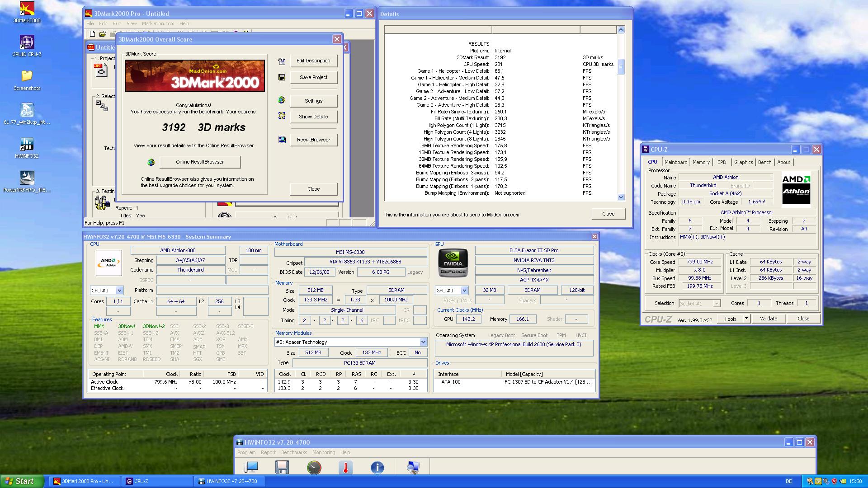Switch to the Graphics tab in CPU-Z
Viewport: 868px width, 488px height.
(x=743, y=162)
